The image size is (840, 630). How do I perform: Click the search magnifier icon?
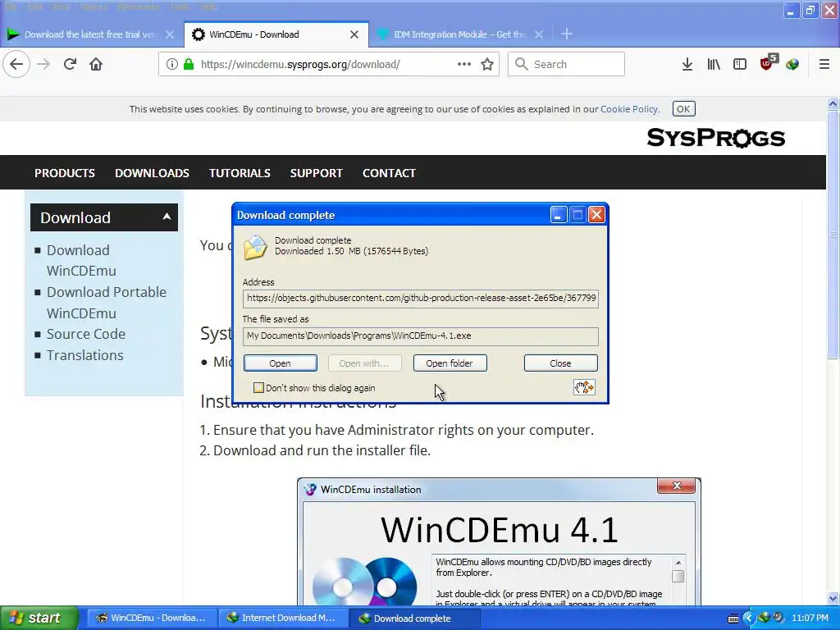click(x=521, y=64)
